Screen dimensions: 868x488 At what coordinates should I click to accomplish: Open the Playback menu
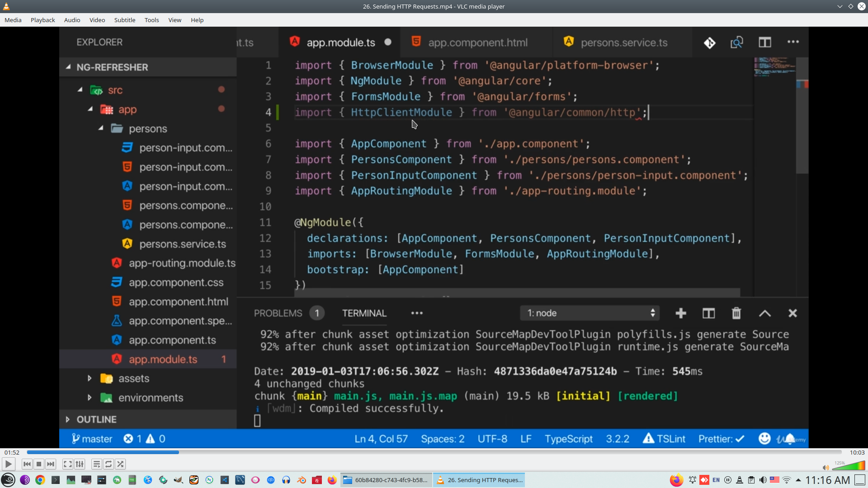(x=42, y=20)
